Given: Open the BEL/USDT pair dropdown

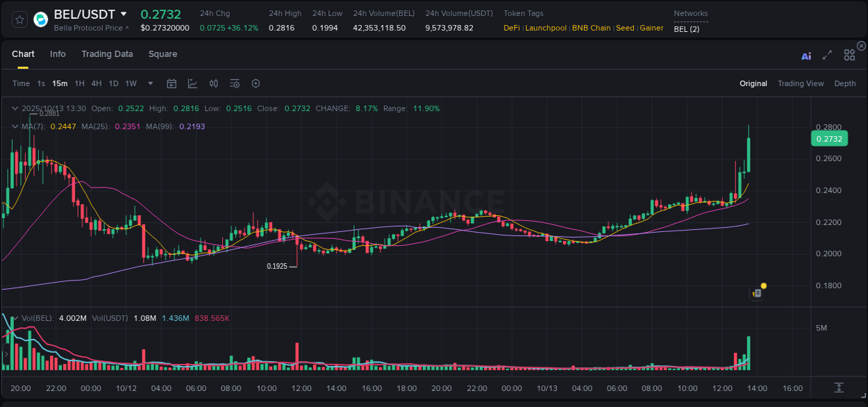Looking at the screenshot, I should point(124,13).
